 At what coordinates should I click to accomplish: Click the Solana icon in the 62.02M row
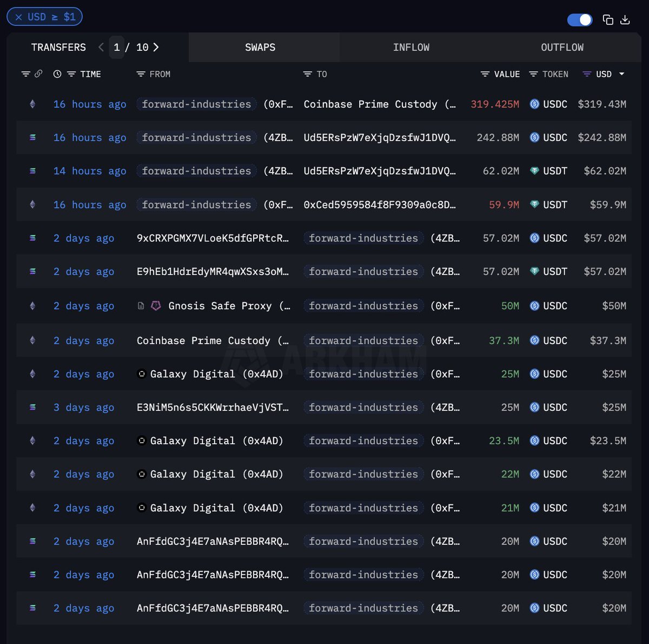(x=32, y=171)
